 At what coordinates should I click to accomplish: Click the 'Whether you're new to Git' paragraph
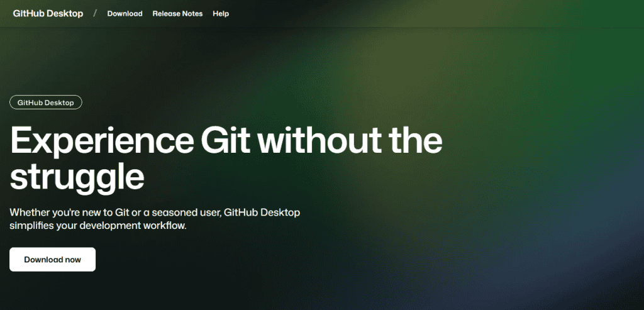tap(155, 219)
